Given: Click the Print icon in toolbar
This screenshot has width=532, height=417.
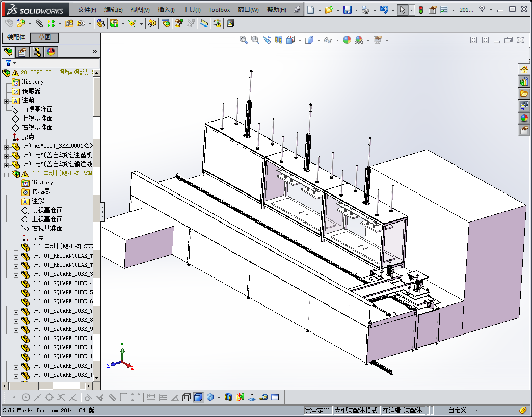Looking at the screenshot, I should tap(365, 10).
